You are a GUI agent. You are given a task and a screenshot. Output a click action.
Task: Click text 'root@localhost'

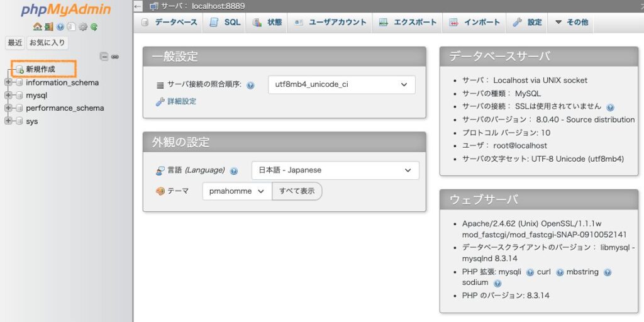520,146
